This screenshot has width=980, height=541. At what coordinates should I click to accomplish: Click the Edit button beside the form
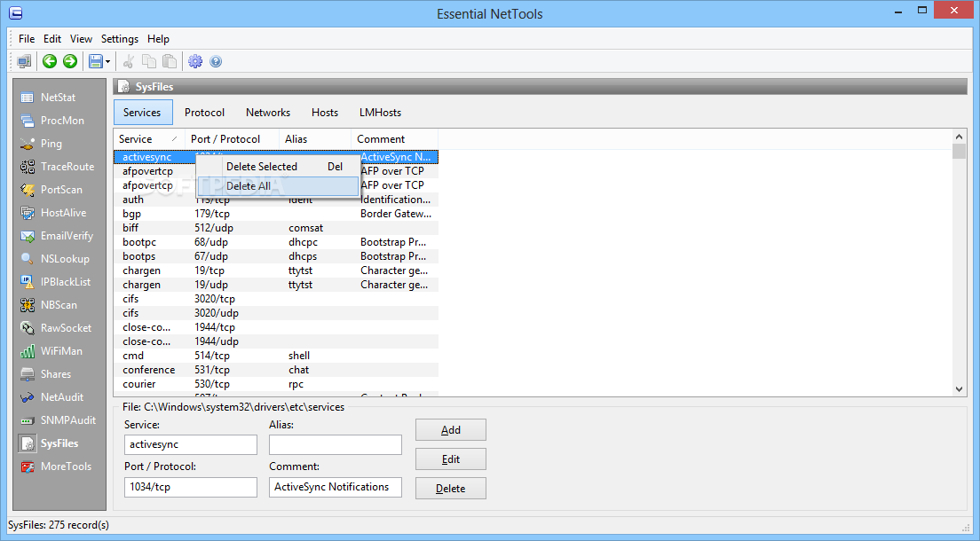point(451,459)
